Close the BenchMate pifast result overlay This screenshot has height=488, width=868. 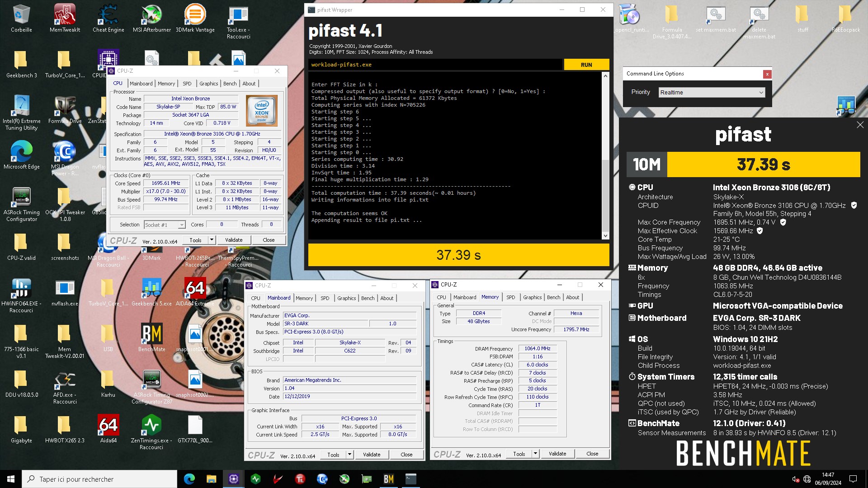860,125
